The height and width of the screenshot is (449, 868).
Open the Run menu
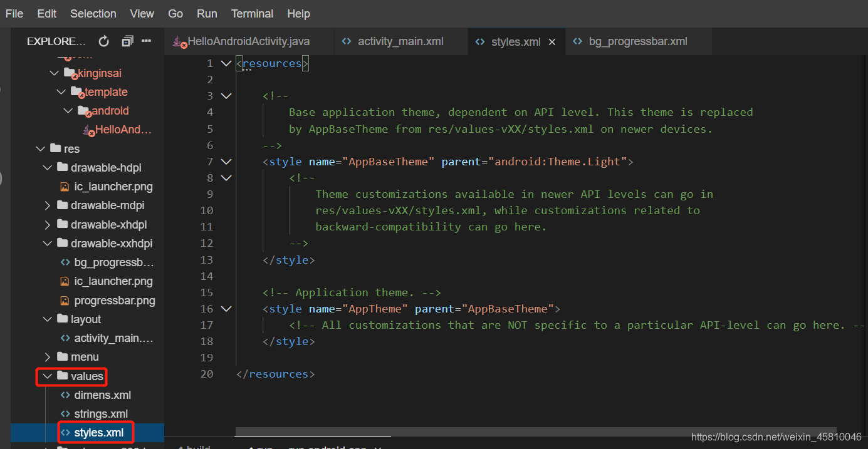[207, 13]
